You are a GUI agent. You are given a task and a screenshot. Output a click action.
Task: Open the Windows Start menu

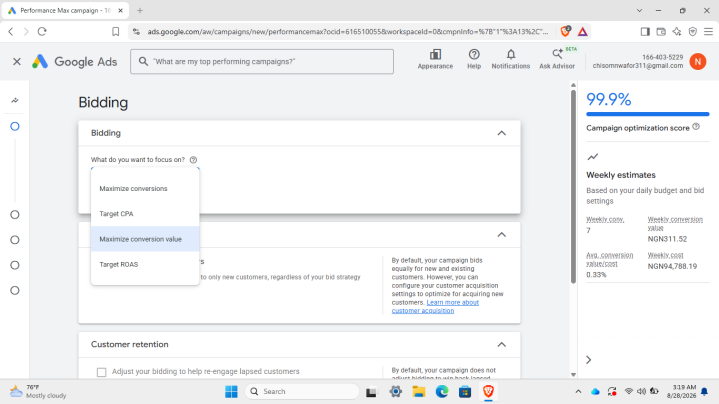[232, 392]
